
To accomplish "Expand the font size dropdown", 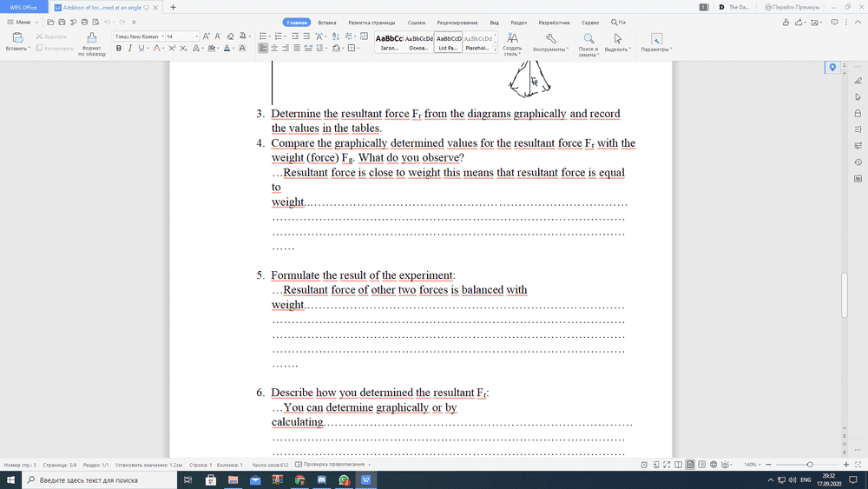I will 196,36.
